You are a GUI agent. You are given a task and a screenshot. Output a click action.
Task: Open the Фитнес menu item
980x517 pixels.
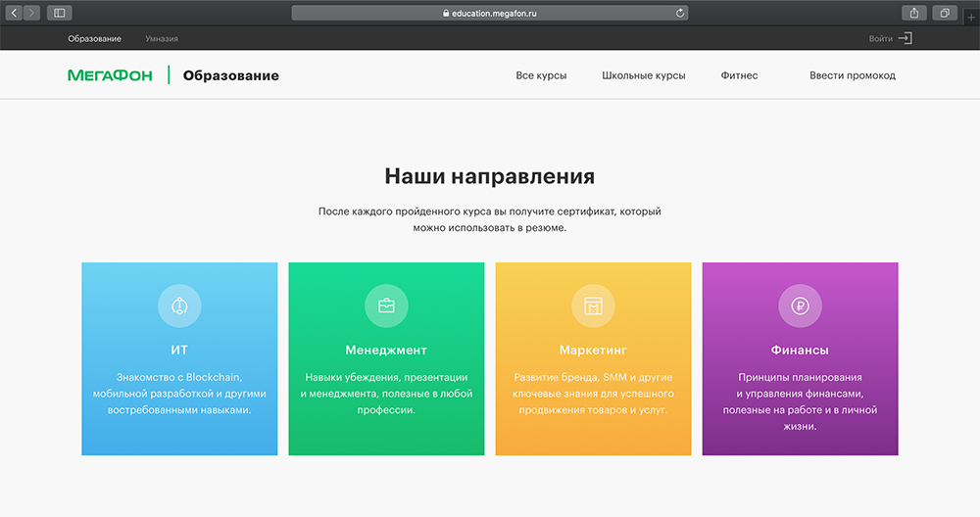point(739,75)
